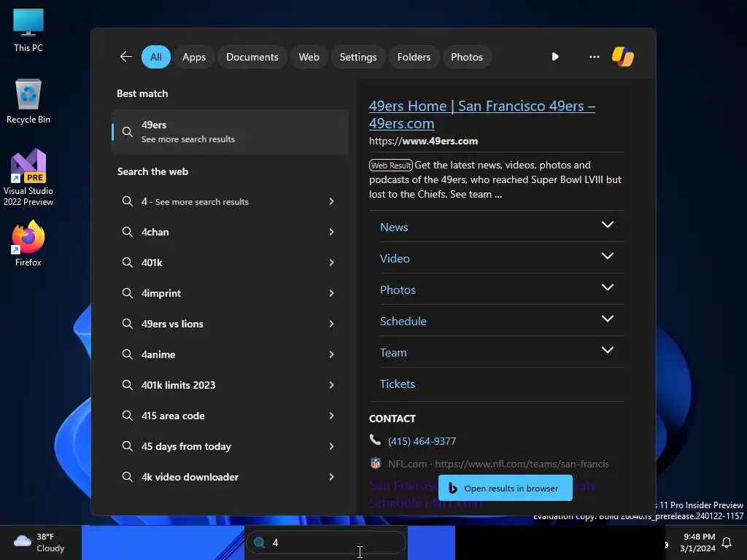Screen dimensions: 747x560
Task: Click the NFL logo icon in results
Action: click(x=376, y=463)
